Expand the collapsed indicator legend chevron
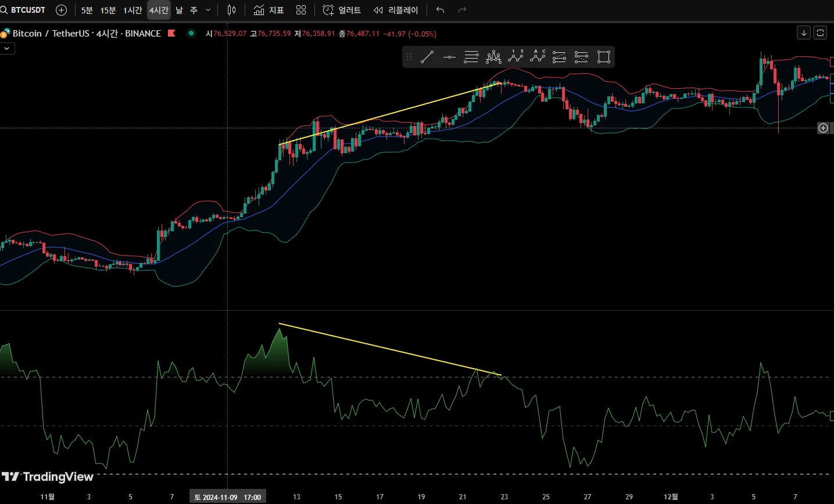The image size is (834, 504). 7,49
